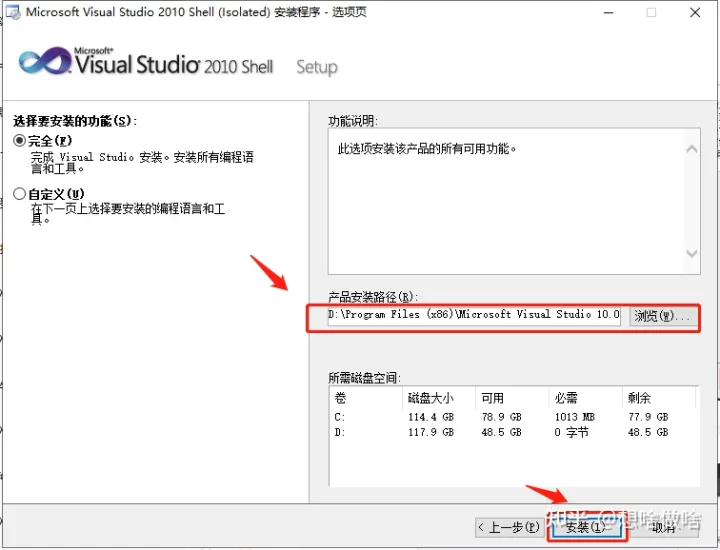Click inside the product install path field
Screen dimensions: 720x550
tap(474, 315)
